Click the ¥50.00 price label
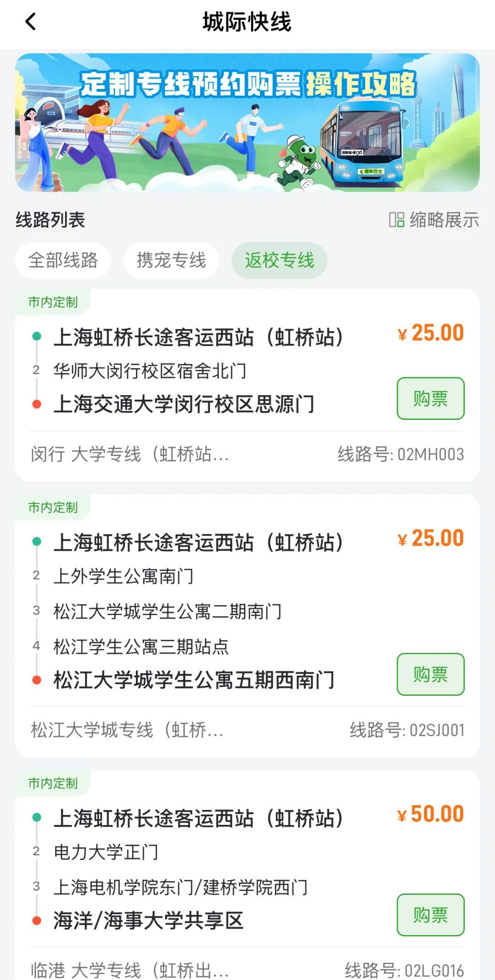Viewport: 495px width, 980px height. 431,814
